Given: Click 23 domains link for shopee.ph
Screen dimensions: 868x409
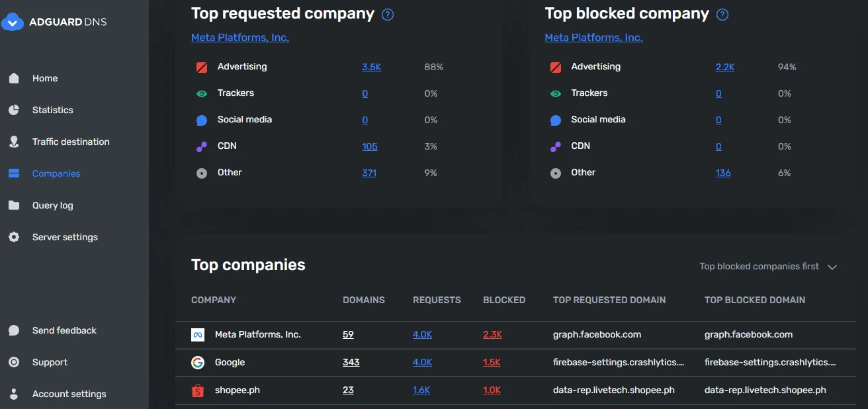Looking at the screenshot, I should coord(348,390).
